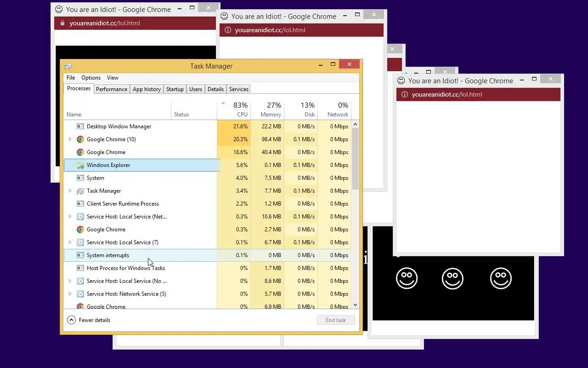Screen dimensions: 588x368
Task: Click the Client Server Runtime Process icon
Action: pyautogui.click(x=80, y=204)
